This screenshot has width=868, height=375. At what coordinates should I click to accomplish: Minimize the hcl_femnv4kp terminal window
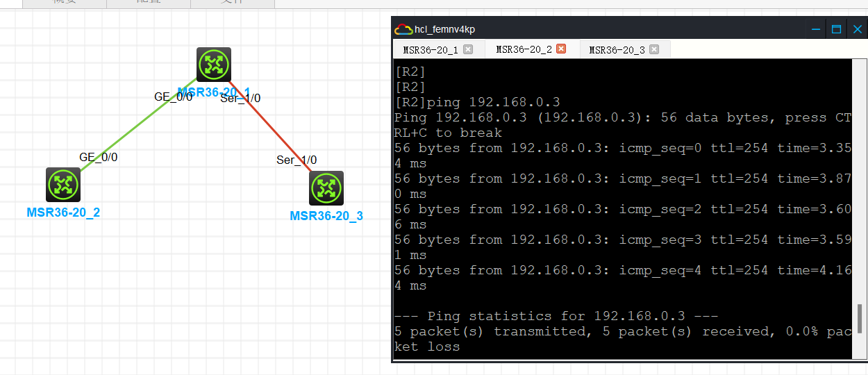[816, 29]
